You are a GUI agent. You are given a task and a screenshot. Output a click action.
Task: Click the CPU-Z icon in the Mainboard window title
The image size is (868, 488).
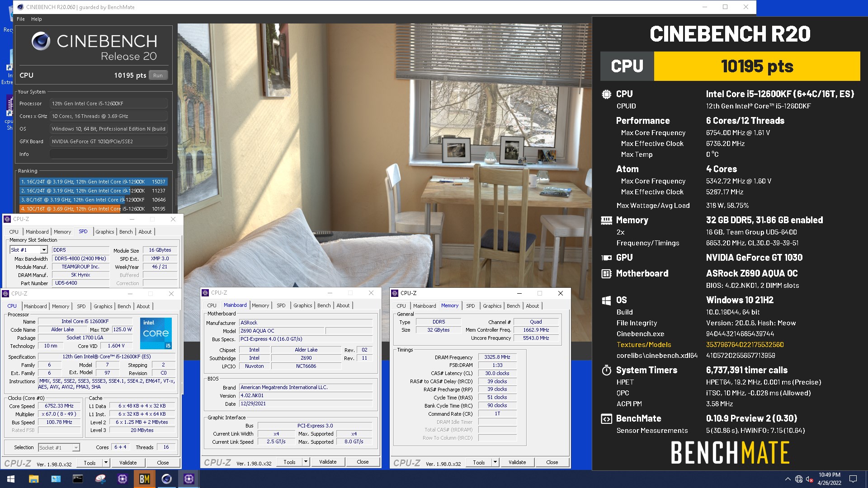[205, 293]
